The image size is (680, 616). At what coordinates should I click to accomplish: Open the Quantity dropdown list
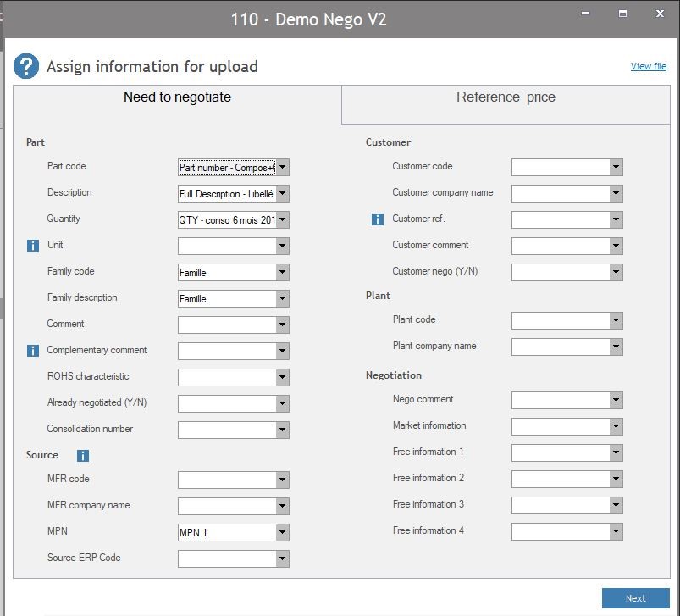(282, 220)
